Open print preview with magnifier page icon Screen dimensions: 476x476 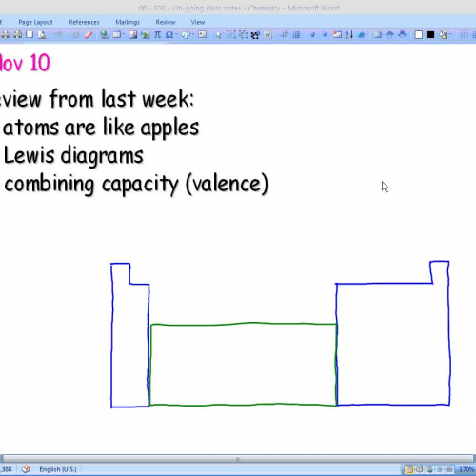coord(42,35)
